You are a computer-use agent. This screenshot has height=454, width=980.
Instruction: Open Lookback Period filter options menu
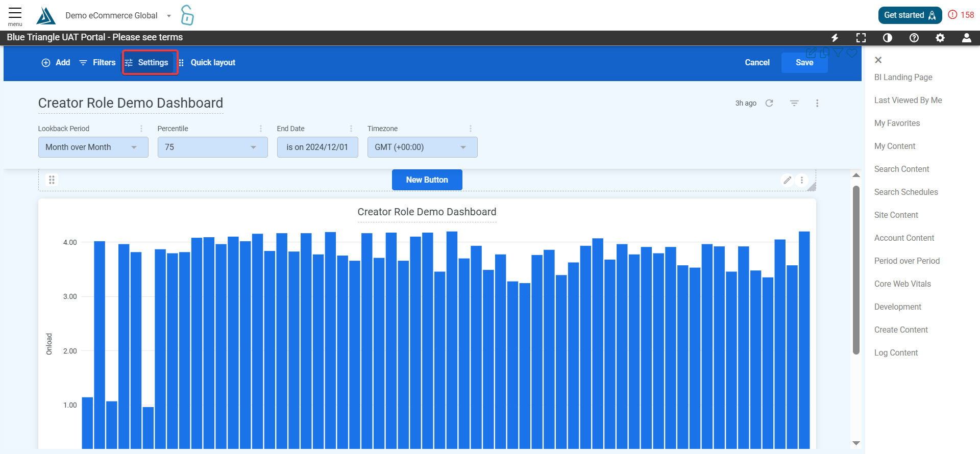(141, 129)
